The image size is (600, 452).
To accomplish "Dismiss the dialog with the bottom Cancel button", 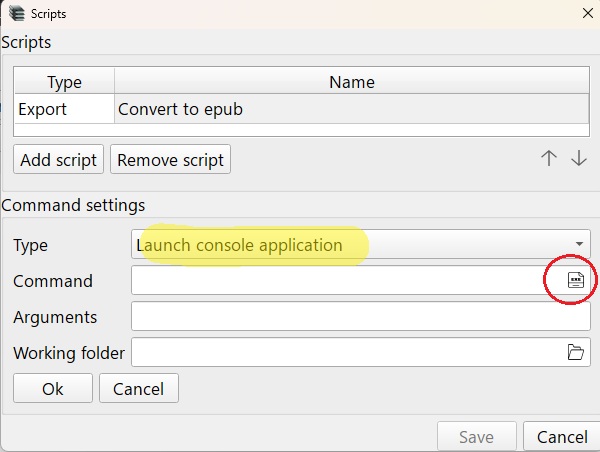I will coord(561,436).
